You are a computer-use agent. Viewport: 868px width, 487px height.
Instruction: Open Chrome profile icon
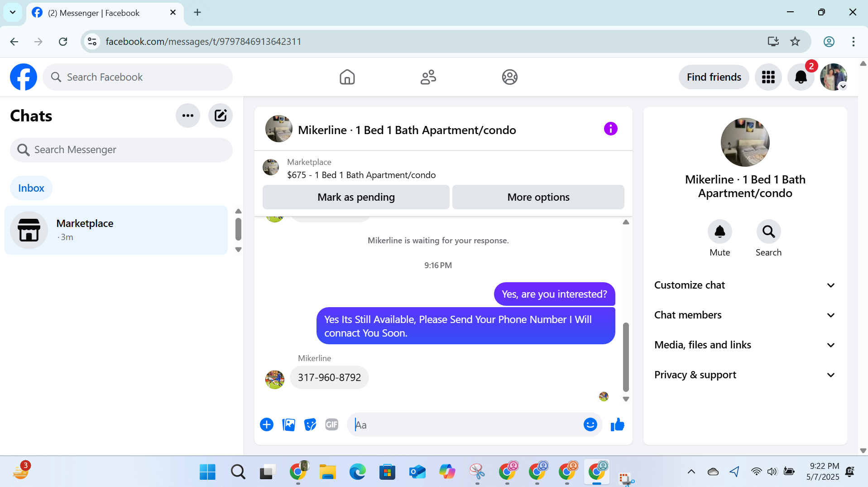pyautogui.click(x=829, y=42)
